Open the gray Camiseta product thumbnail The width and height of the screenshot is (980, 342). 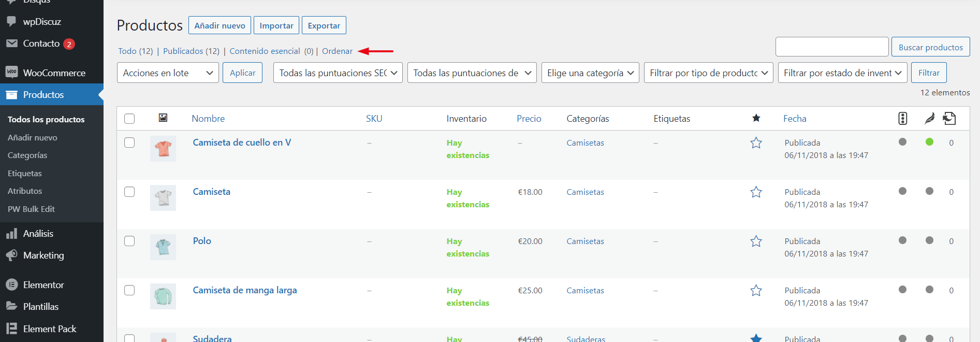[163, 198]
